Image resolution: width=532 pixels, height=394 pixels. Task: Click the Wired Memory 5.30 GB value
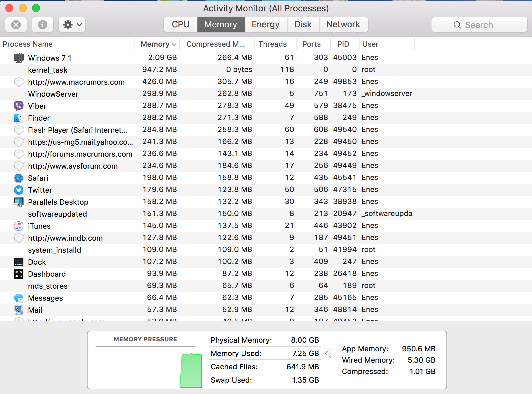421,360
